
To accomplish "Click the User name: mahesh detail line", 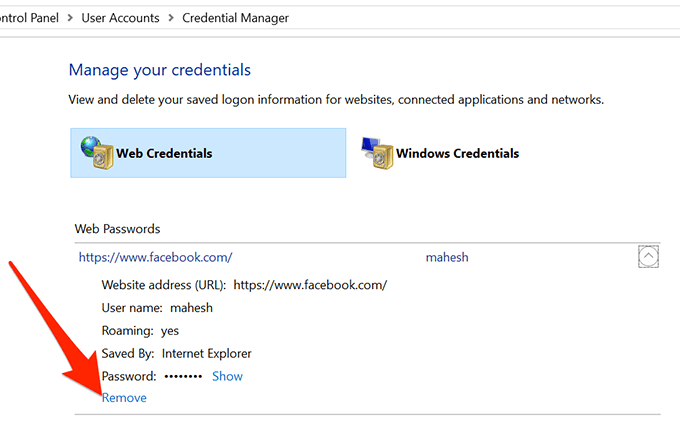I will tap(157, 308).
